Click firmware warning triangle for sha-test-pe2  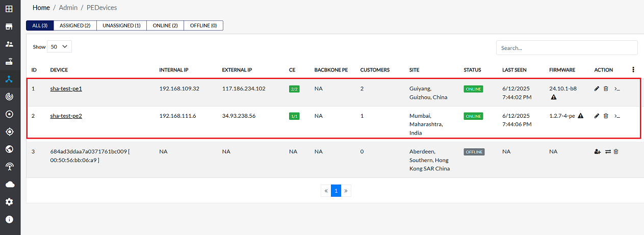(x=580, y=116)
